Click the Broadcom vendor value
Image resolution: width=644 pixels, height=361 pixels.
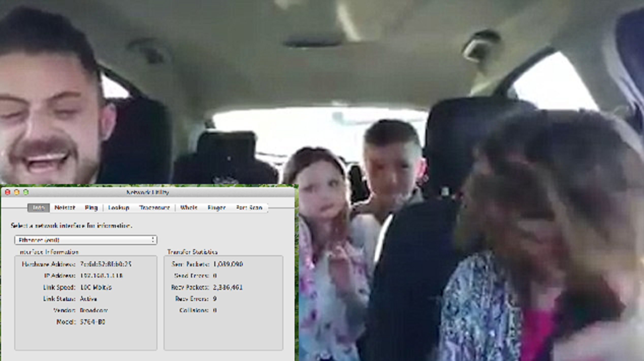[94, 310]
